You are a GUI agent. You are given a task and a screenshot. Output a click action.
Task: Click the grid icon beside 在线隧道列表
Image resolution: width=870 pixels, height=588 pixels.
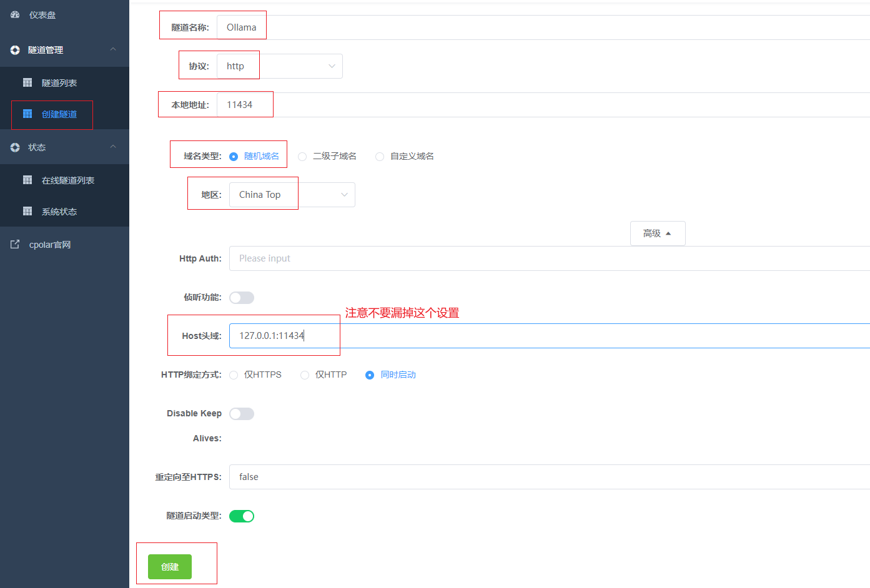27,180
